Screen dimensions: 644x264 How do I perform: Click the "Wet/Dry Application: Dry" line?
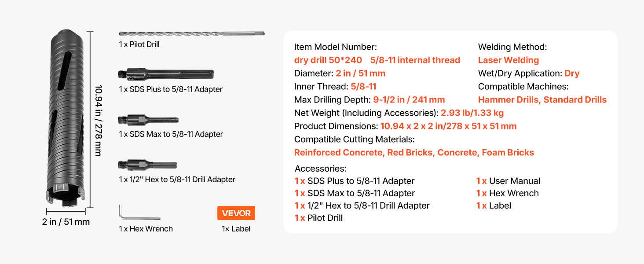click(528, 73)
